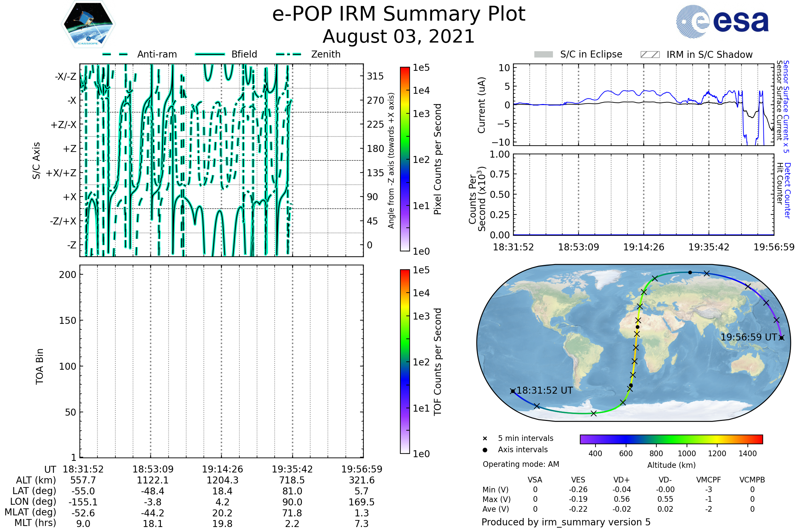Viewport: 798px width, 532px height.
Task: Click the ESA logo
Action: tap(723, 21)
